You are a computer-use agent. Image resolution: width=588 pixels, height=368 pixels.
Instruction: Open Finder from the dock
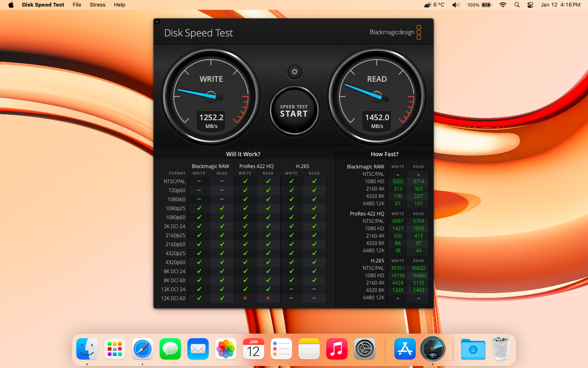[87, 349]
